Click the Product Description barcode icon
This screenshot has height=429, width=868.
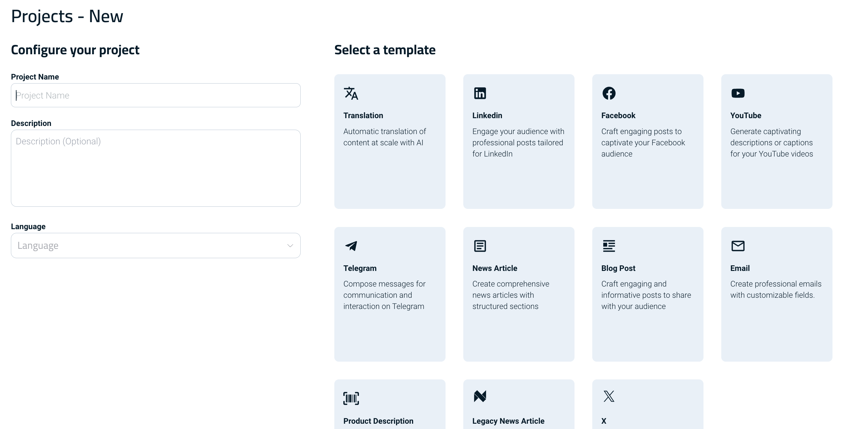[351, 398]
